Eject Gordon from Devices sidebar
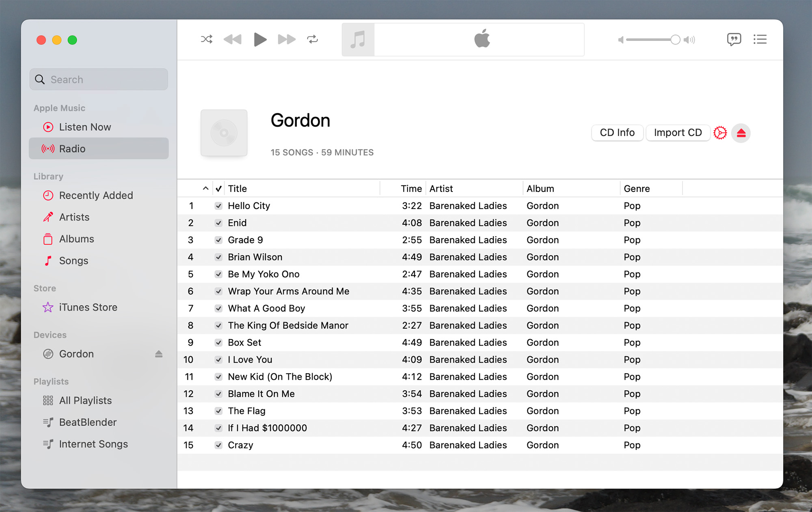The height and width of the screenshot is (512, 812). point(159,354)
